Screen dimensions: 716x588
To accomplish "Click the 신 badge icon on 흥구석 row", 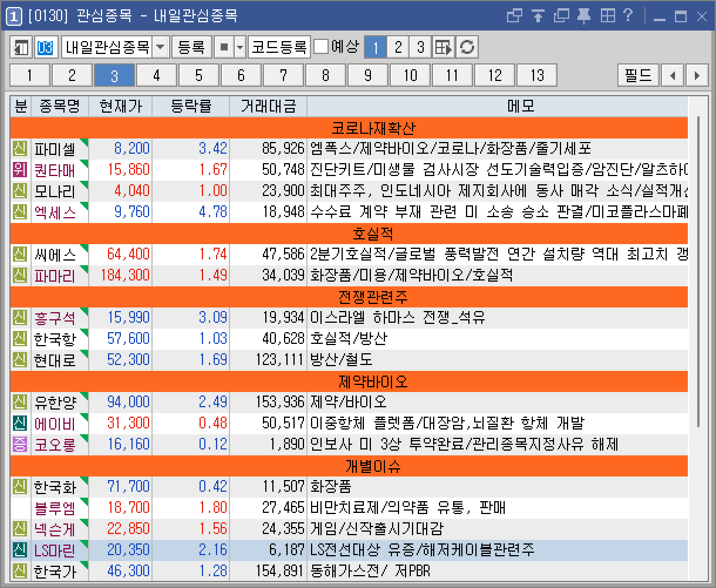I will pyautogui.click(x=20, y=317).
